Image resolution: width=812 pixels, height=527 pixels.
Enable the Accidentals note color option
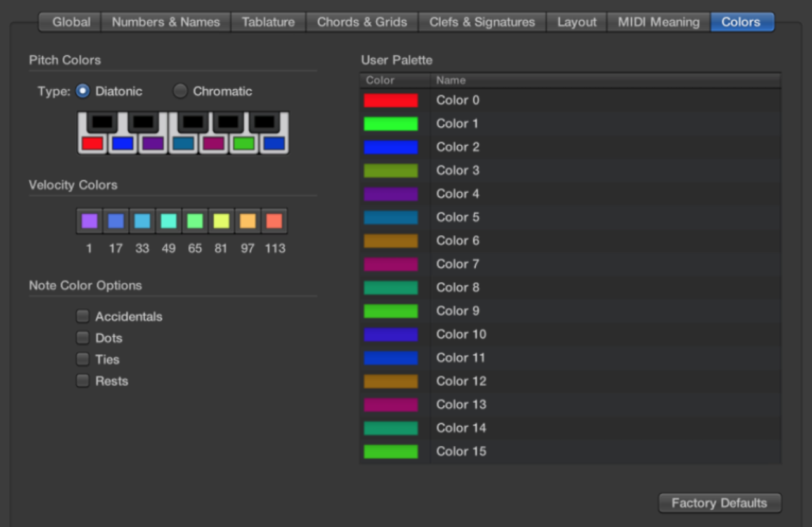82,316
